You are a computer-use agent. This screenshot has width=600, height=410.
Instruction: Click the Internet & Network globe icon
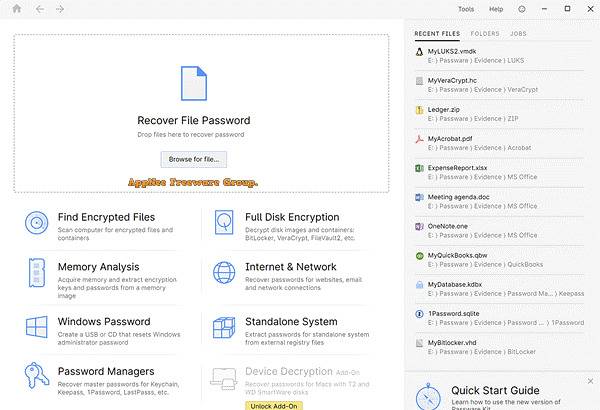point(224,273)
